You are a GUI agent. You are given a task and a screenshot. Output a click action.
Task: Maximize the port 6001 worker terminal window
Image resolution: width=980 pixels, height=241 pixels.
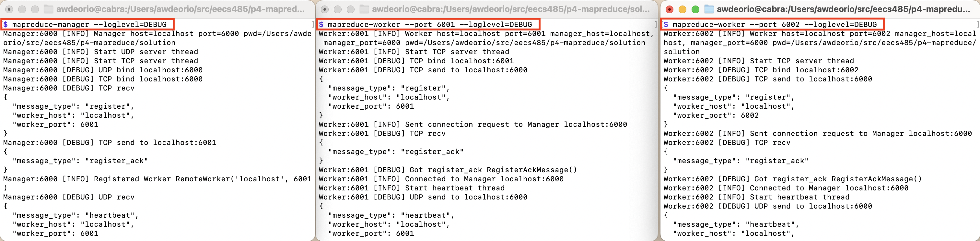click(350, 9)
